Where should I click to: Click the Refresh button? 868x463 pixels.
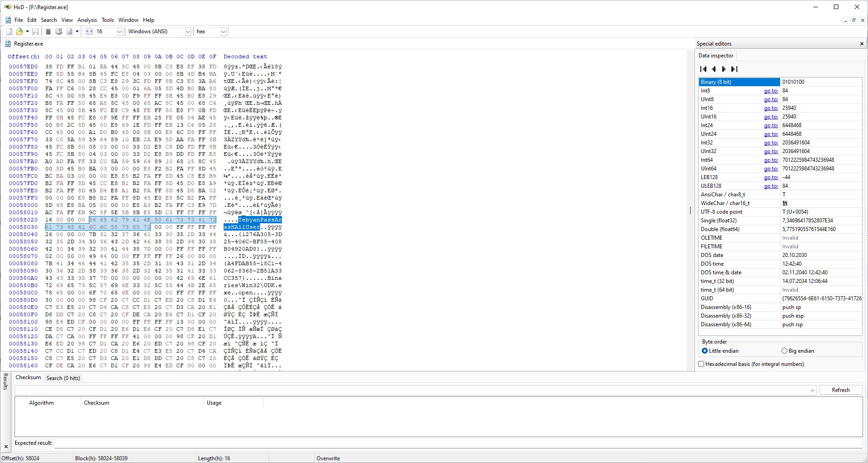point(841,390)
